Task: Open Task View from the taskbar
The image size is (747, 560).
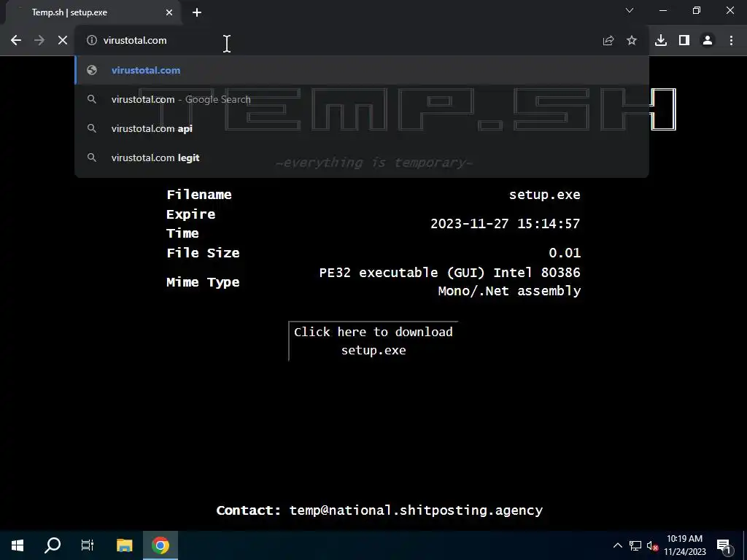Action: pos(88,545)
